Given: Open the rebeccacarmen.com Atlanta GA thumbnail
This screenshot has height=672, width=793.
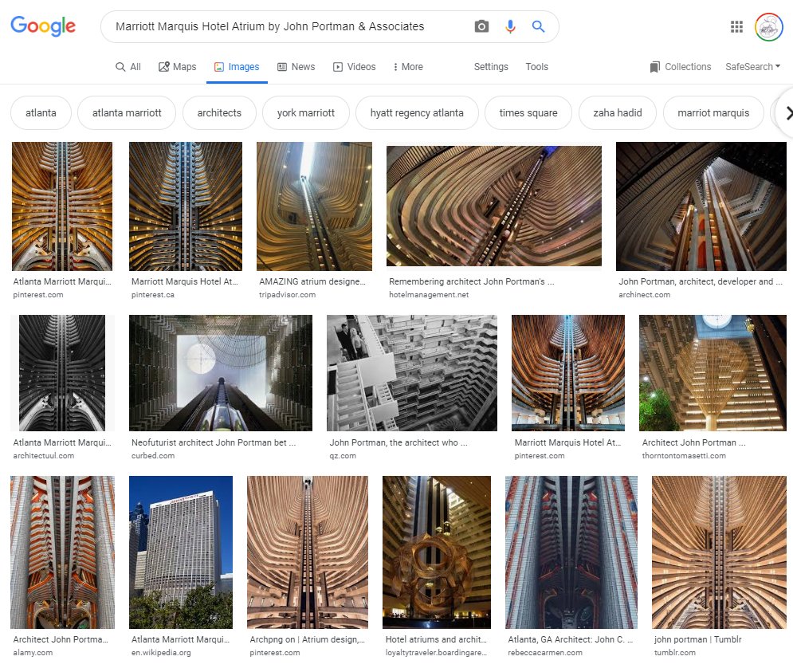Looking at the screenshot, I should [x=571, y=552].
